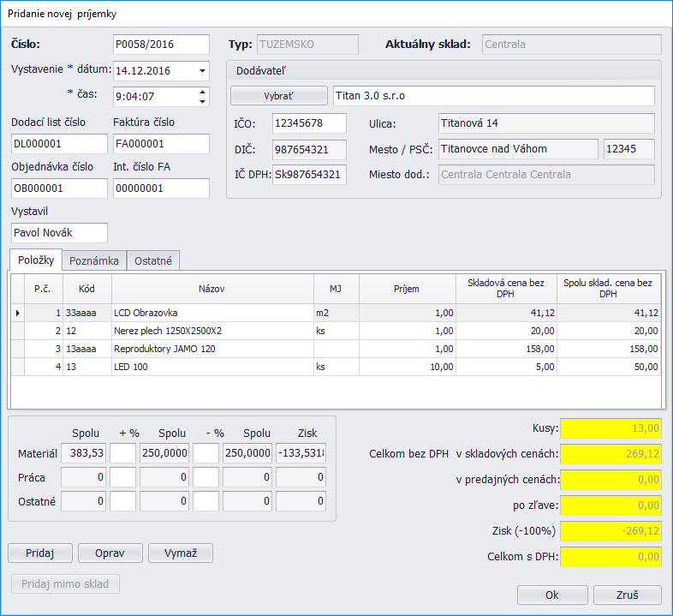Select the Reproduktory JAMO 120 row

point(212,349)
